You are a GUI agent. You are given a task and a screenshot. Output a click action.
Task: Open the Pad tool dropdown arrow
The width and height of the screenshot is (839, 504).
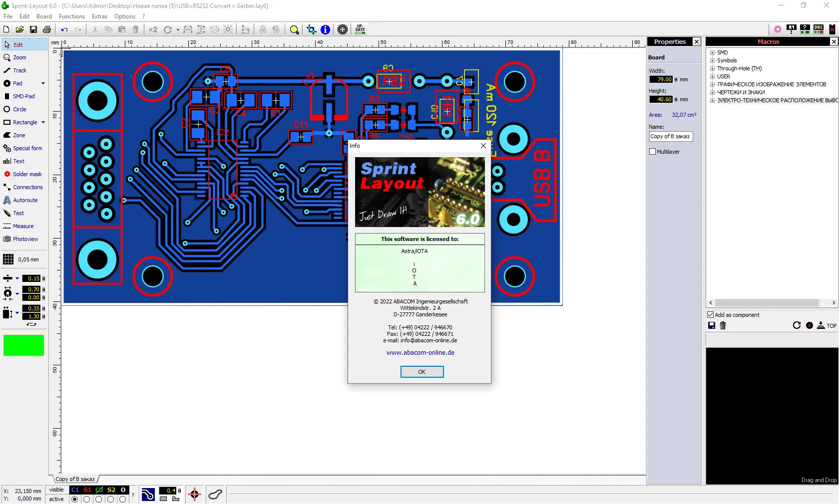coord(43,83)
